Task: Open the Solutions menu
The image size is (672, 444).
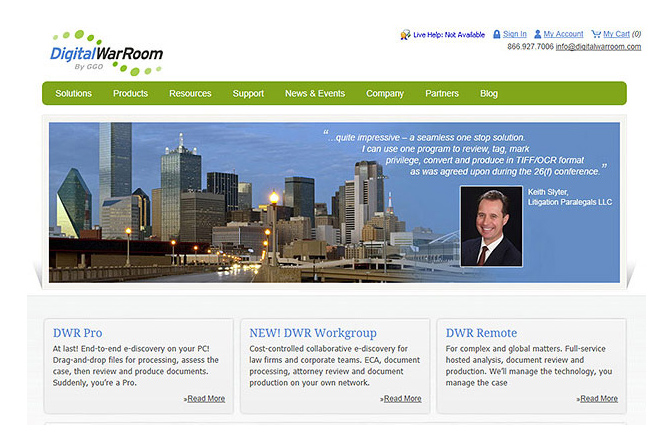Action: point(73,93)
